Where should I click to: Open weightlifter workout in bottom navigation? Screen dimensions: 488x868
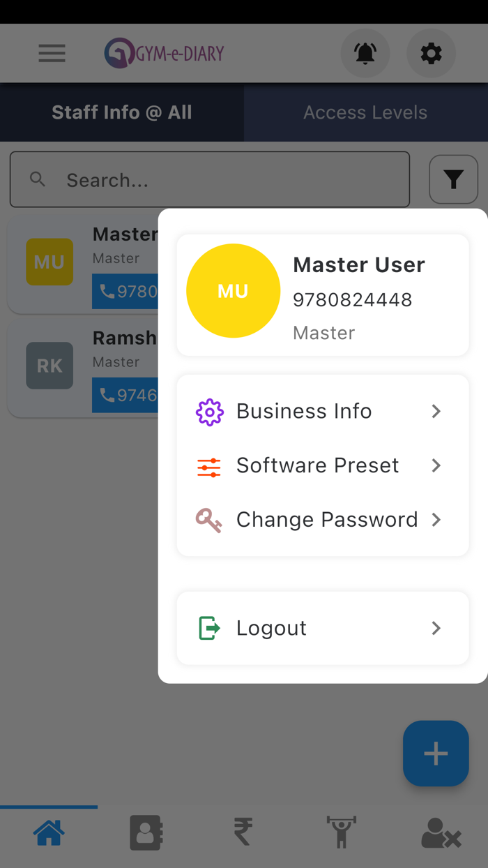point(342,832)
